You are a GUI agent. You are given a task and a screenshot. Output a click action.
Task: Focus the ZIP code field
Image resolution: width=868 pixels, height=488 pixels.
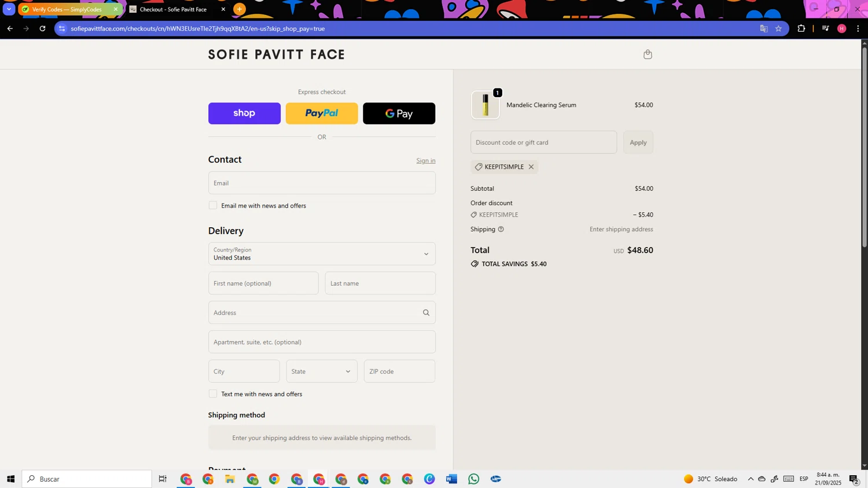(399, 371)
